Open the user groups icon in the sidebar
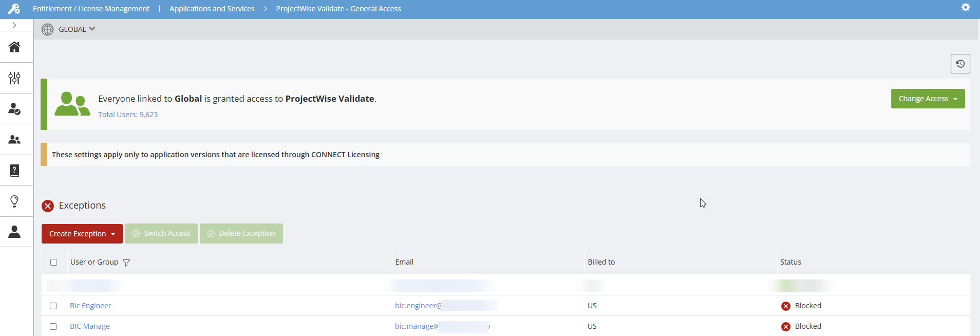Screen dimensions: 980x336 click(14, 139)
